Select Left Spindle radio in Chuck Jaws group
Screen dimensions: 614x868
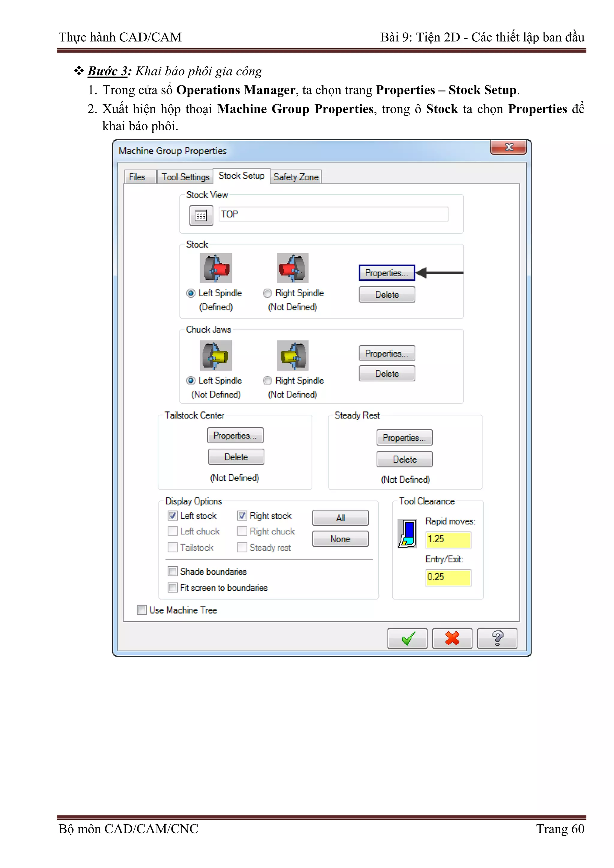(191, 380)
